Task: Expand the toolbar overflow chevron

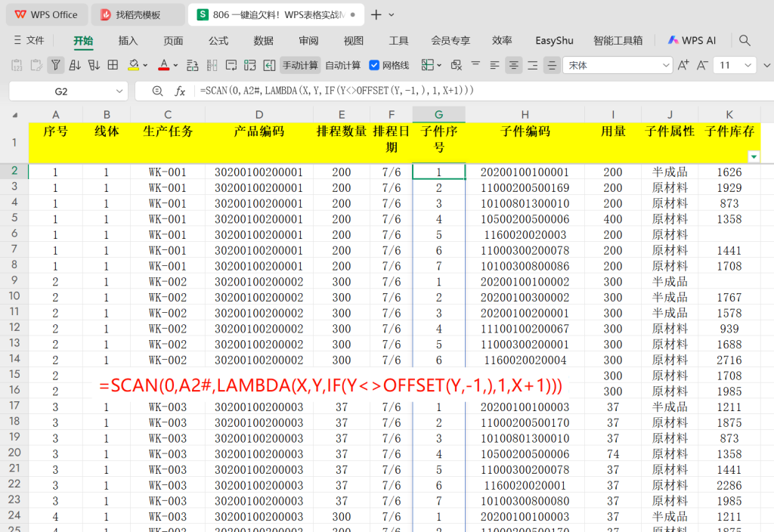Action: tap(766, 65)
